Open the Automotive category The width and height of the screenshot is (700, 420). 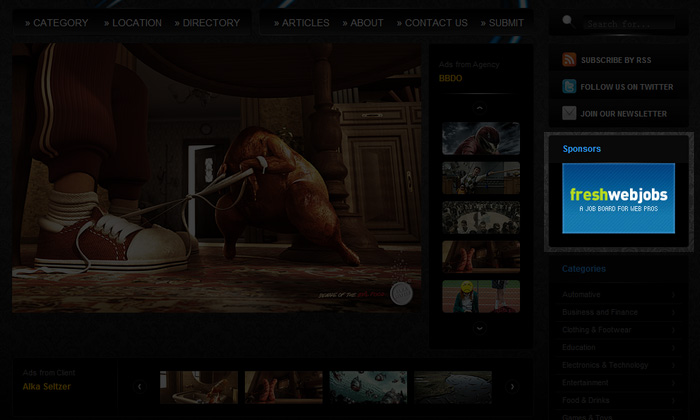pos(581,295)
